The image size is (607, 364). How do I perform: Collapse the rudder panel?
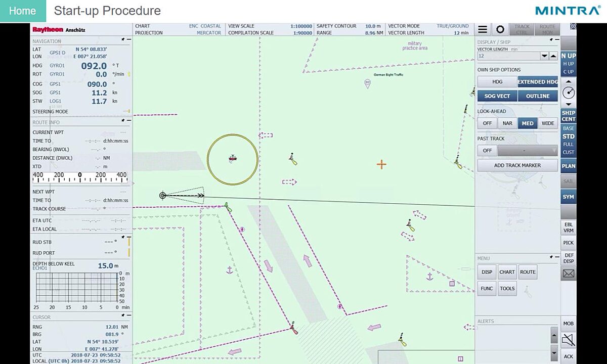click(129, 237)
